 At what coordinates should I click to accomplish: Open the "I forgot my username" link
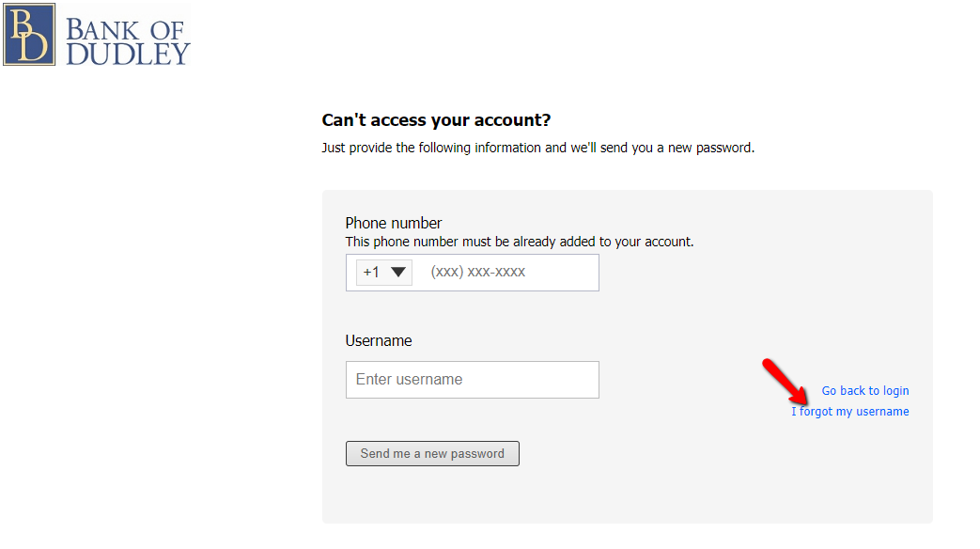click(x=850, y=412)
